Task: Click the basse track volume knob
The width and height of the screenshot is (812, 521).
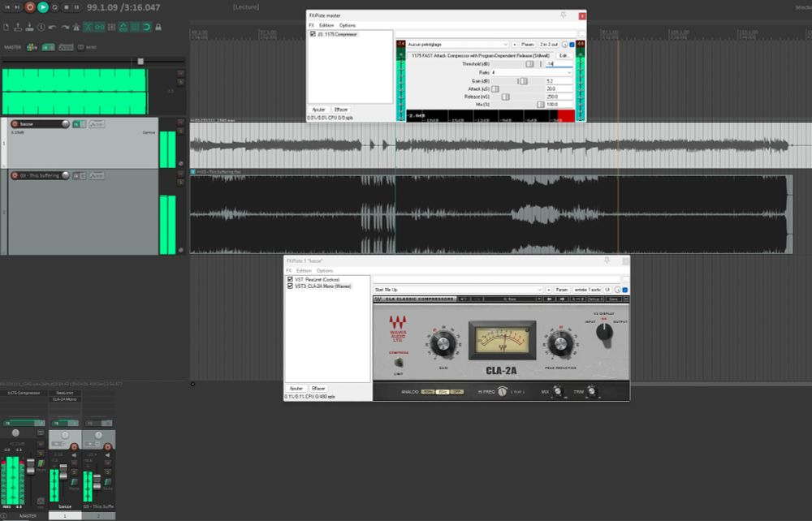Action: pos(65,123)
